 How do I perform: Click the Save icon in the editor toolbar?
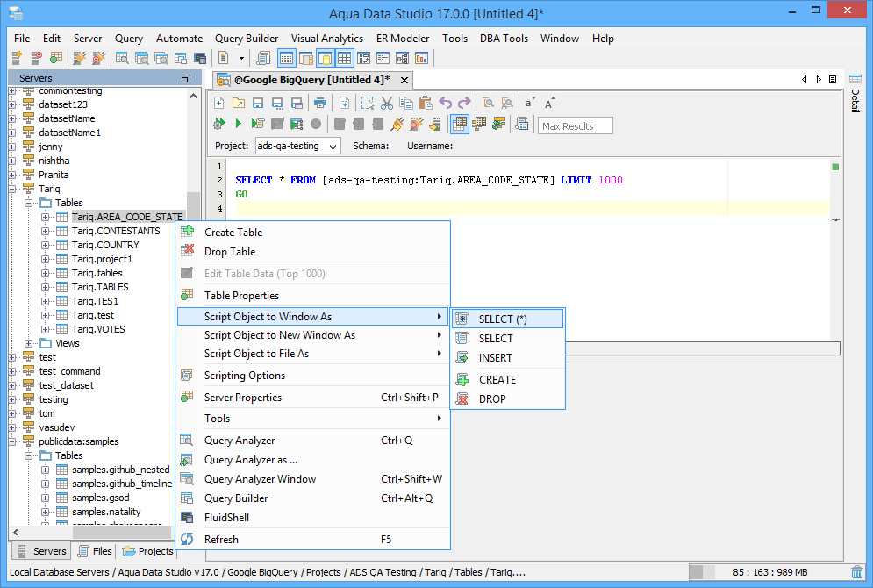click(258, 103)
